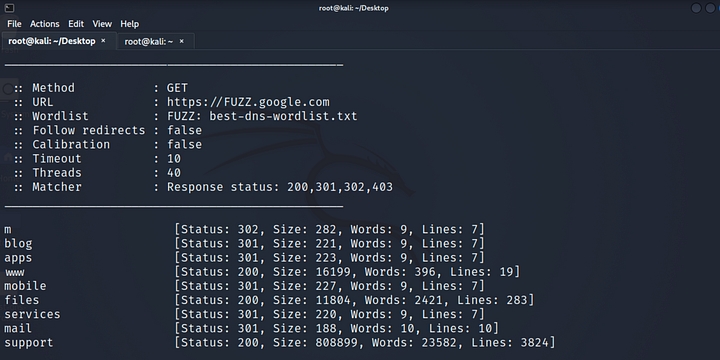Click the 'www' subdomain result
This screenshot has height=360, width=720.
pyautogui.click(x=15, y=272)
